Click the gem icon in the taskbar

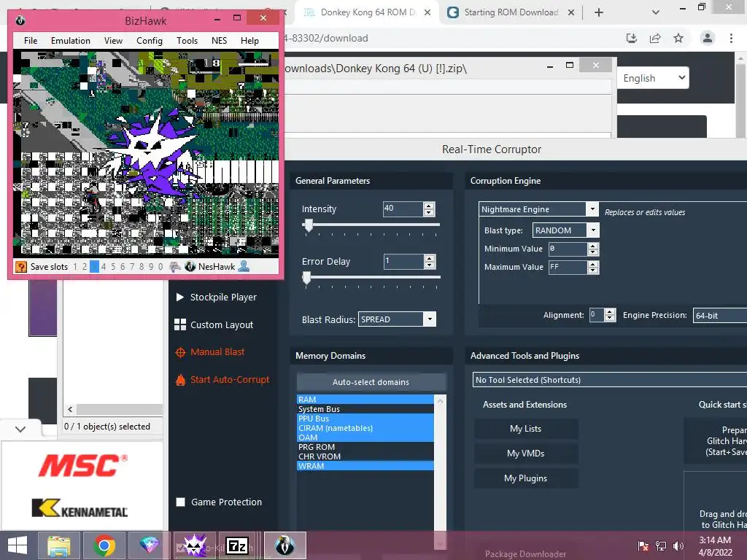149,545
